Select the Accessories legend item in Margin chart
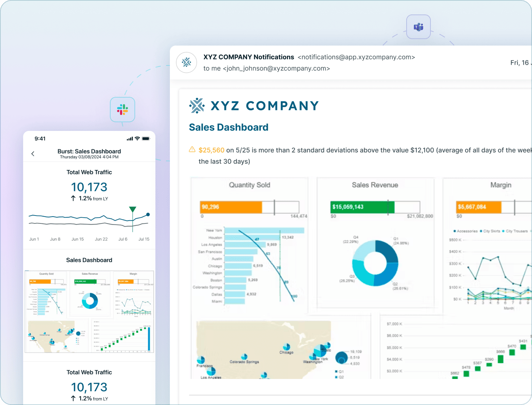The height and width of the screenshot is (405, 532). point(465,231)
